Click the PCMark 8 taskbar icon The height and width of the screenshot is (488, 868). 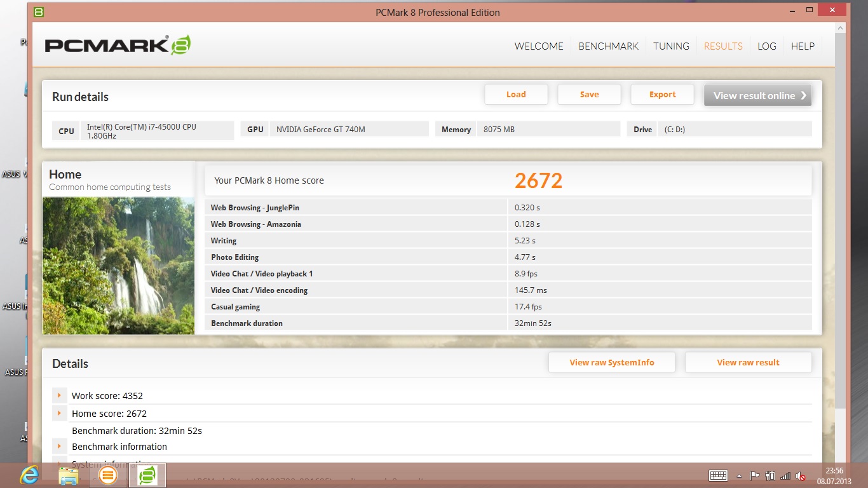tap(147, 475)
